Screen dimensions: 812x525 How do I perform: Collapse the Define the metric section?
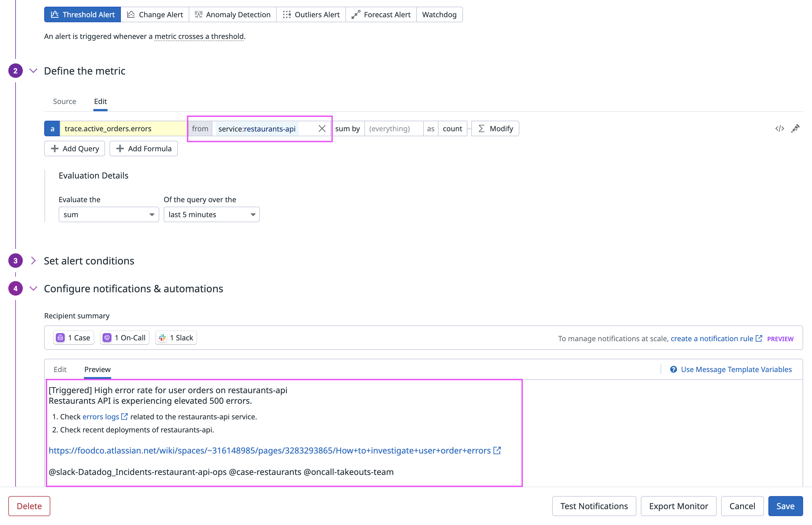pos(33,71)
